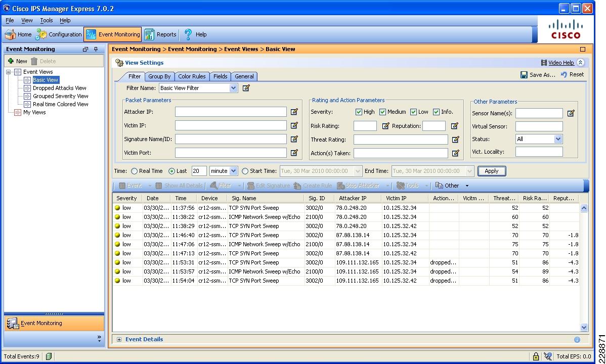
Task: Expand the Event Details section
Action: (x=119, y=340)
